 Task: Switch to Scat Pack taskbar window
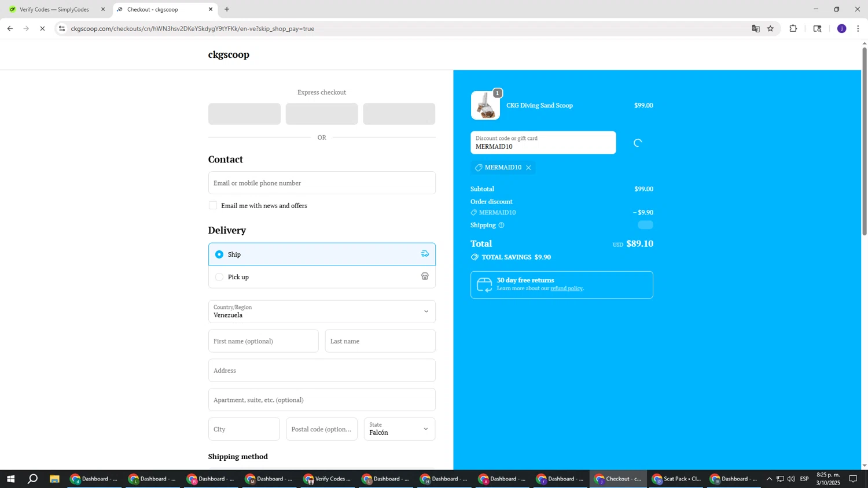click(x=676, y=479)
